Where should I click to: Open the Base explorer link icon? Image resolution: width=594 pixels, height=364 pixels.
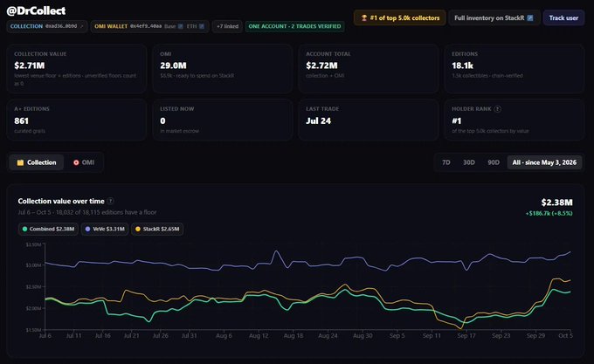[180, 26]
